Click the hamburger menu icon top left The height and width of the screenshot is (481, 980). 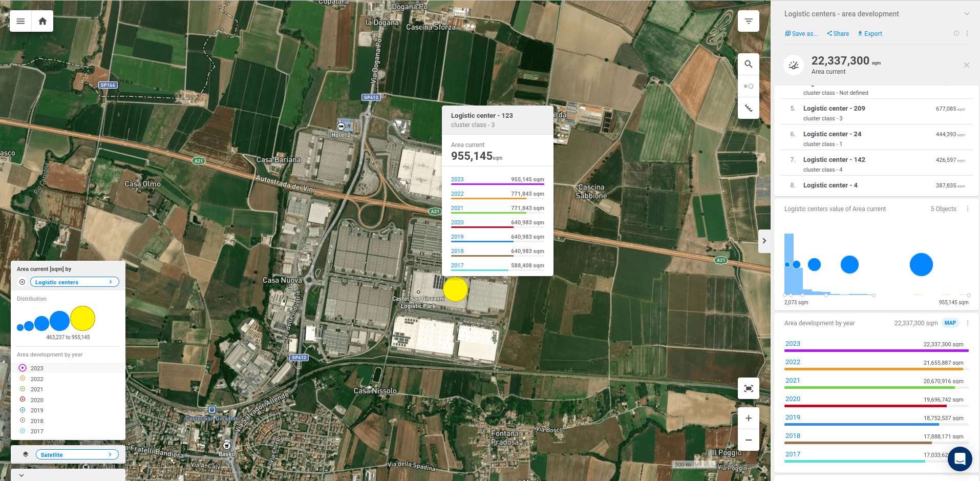point(20,21)
